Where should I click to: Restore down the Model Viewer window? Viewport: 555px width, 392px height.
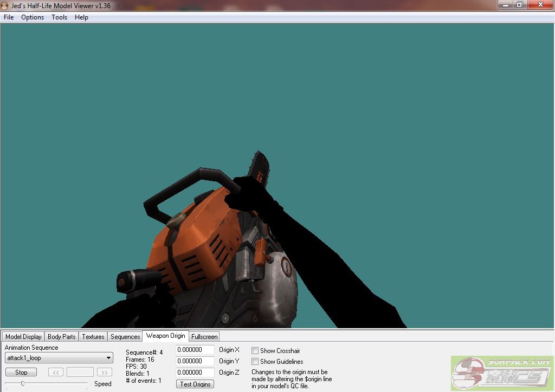tap(520, 4)
